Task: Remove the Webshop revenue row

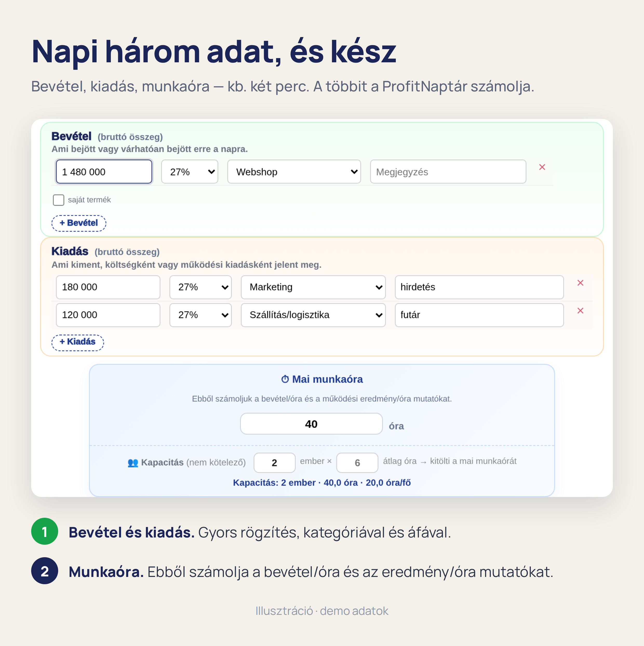Action: [542, 167]
